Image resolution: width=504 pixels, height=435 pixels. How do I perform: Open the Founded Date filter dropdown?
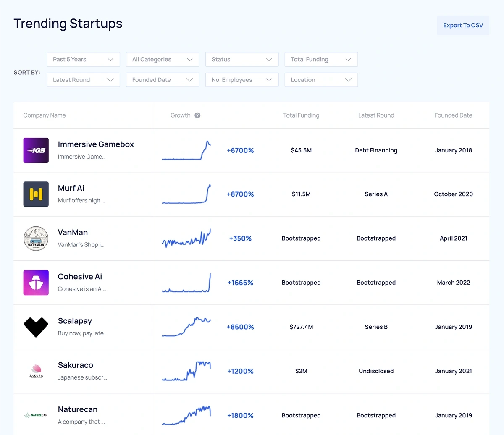pos(163,80)
